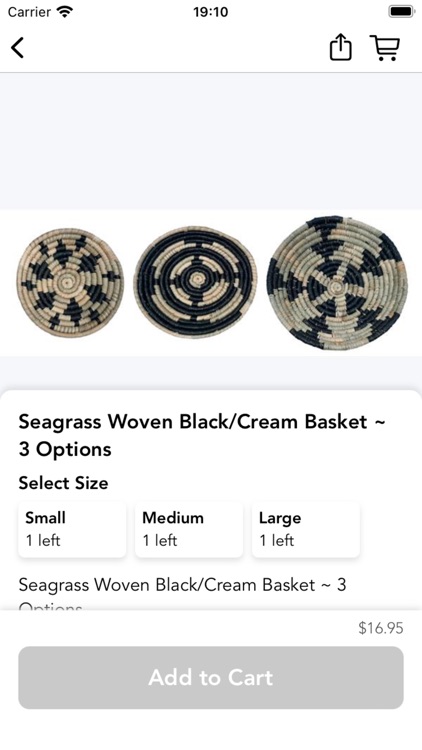Image resolution: width=422 pixels, height=750 pixels.
Task: Tap '1 left' under Large
Action: point(277,540)
